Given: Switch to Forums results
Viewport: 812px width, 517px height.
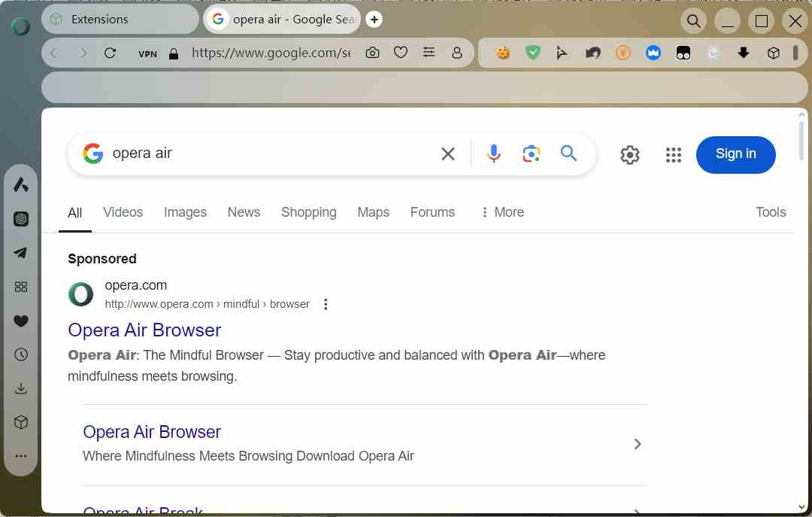Looking at the screenshot, I should coord(432,212).
